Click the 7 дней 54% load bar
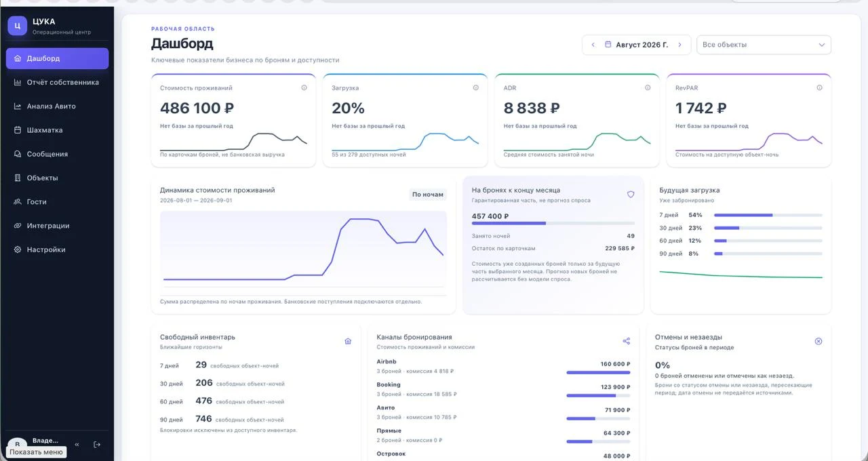 pyautogui.click(x=768, y=215)
